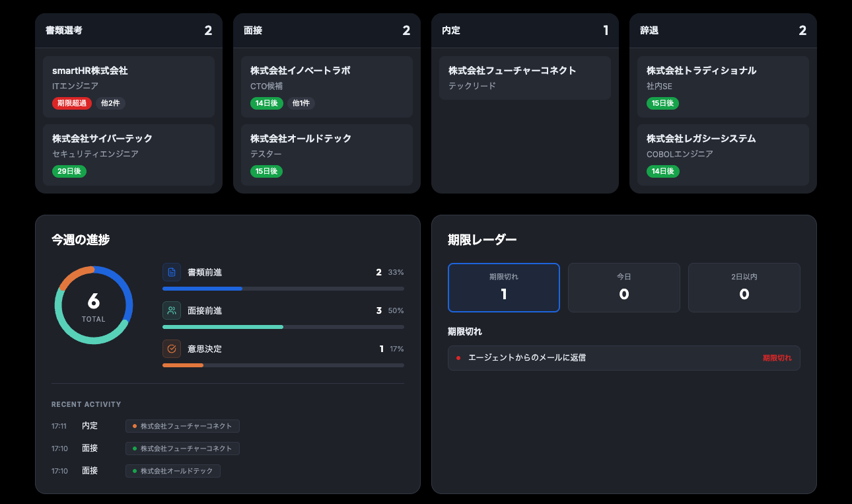Click the 意思決定 progress bar
This screenshot has height=504, width=852.
click(x=283, y=365)
